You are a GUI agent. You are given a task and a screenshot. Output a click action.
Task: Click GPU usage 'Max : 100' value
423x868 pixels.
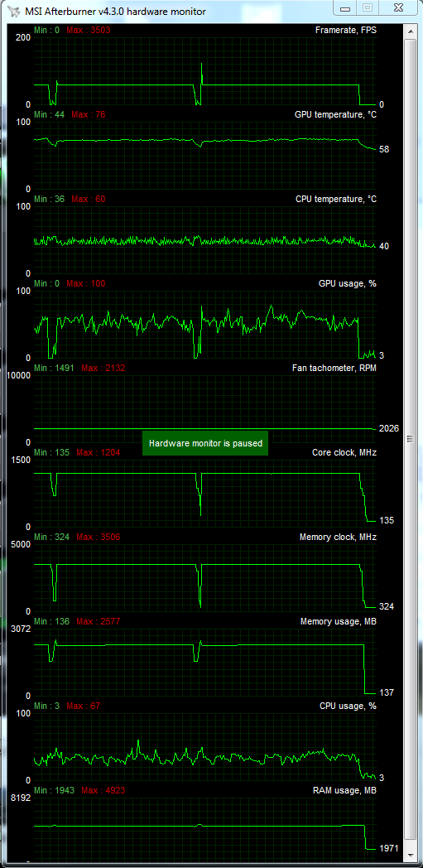pyautogui.click(x=86, y=283)
